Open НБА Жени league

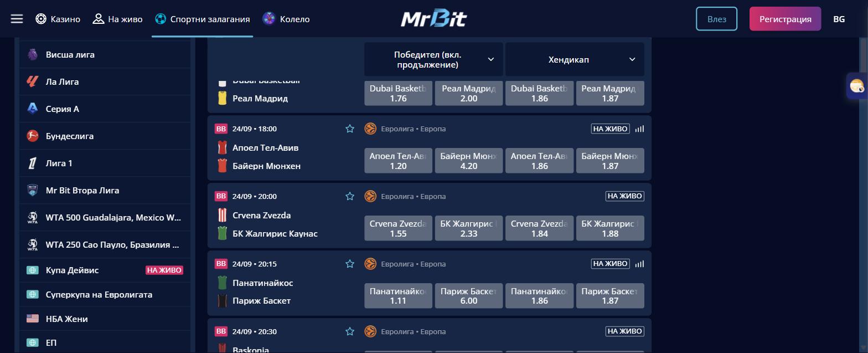pyautogui.click(x=105, y=319)
